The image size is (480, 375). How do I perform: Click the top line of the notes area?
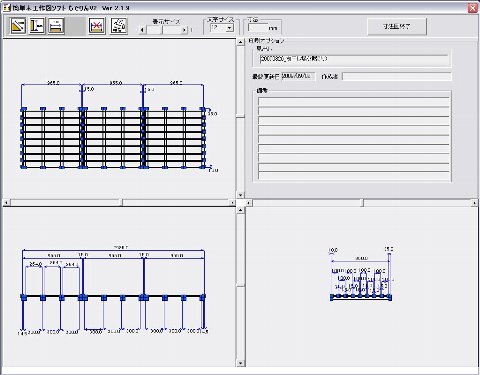[x=354, y=102]
